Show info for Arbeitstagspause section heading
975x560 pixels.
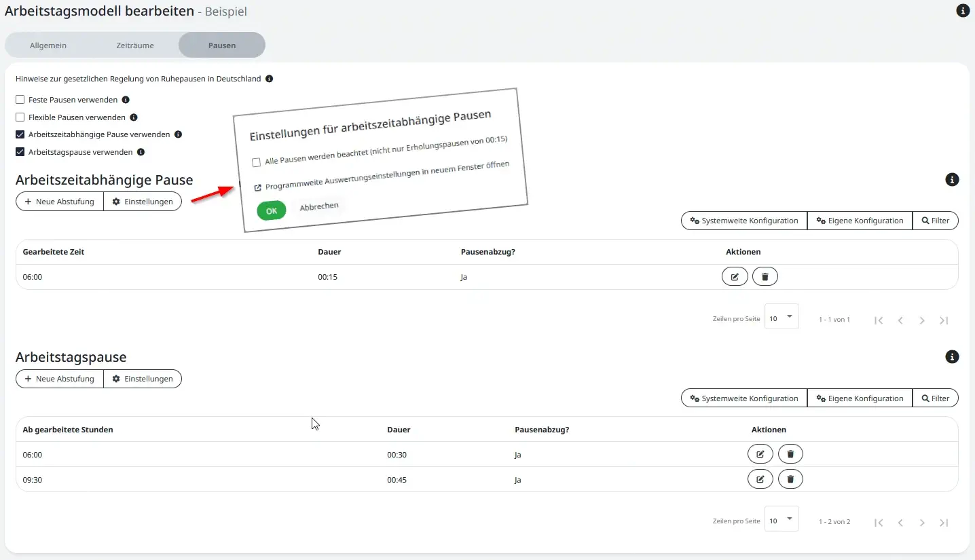952,357
